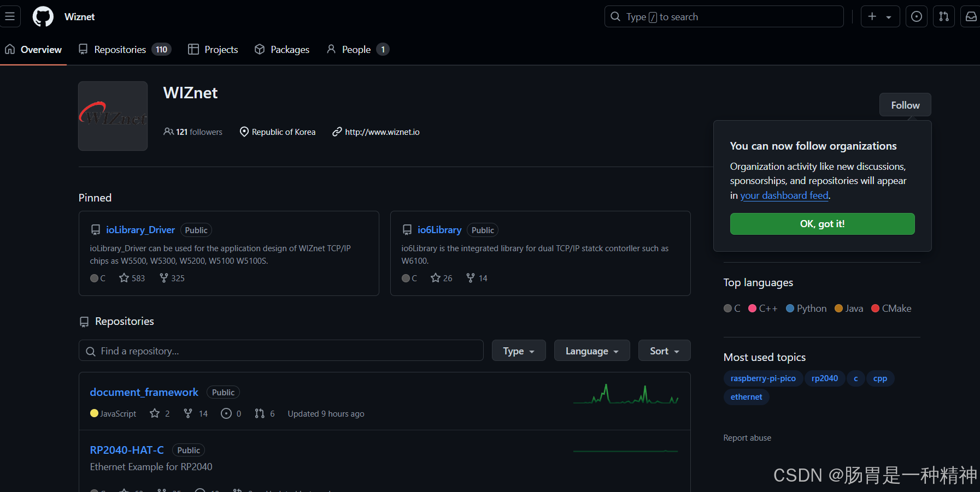Select the cpp topic tag

[x=880, y=378]
